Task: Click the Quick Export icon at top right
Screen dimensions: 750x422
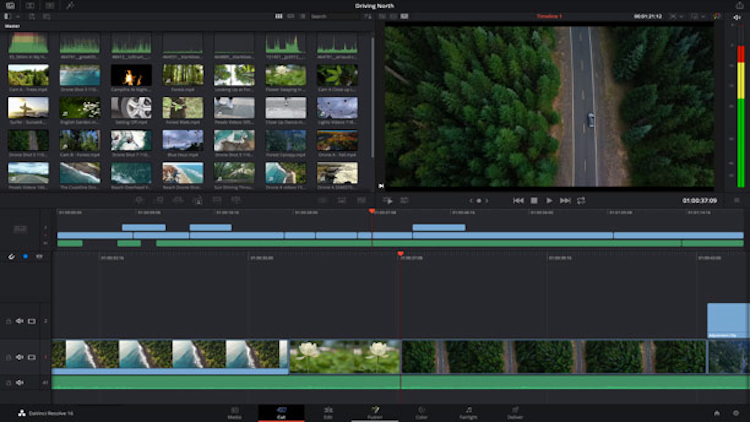Action: pos(739,6)
